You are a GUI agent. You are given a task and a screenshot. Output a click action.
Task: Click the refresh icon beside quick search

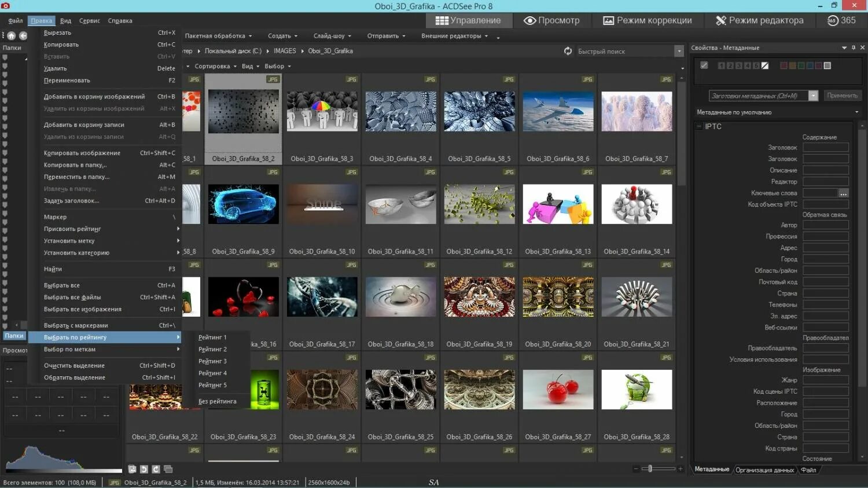pos(568,51)
